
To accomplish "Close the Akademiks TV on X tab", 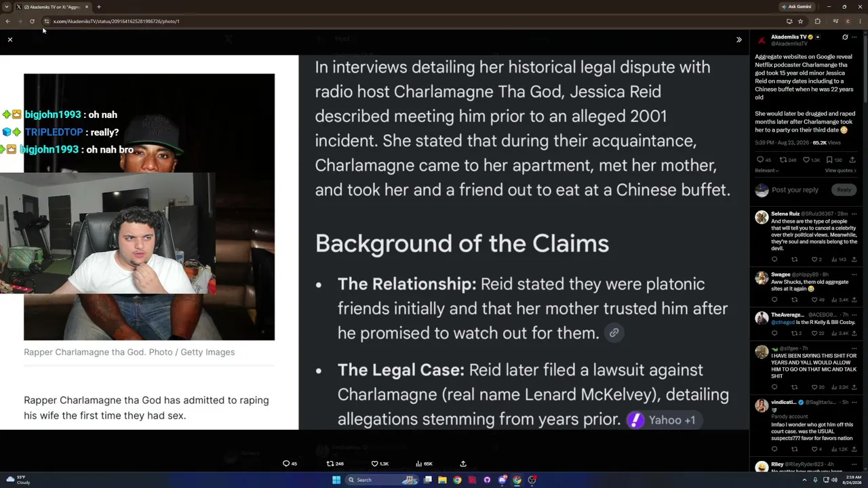I will tap(87, 7).
